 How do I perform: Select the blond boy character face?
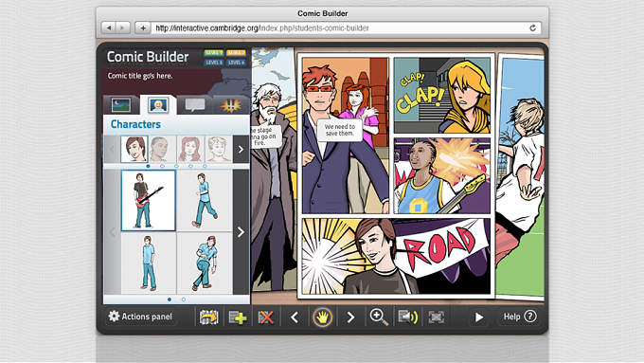(x=218, y=149)
